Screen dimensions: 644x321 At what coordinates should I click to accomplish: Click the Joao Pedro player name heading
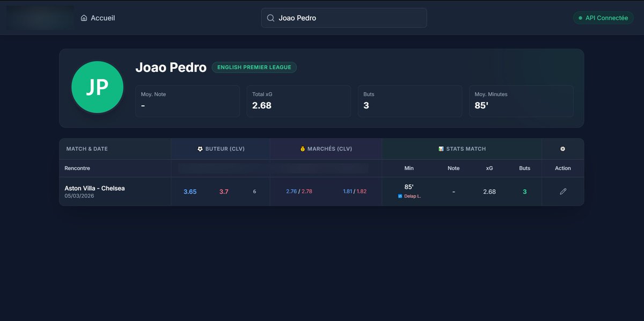coord(171,67)
